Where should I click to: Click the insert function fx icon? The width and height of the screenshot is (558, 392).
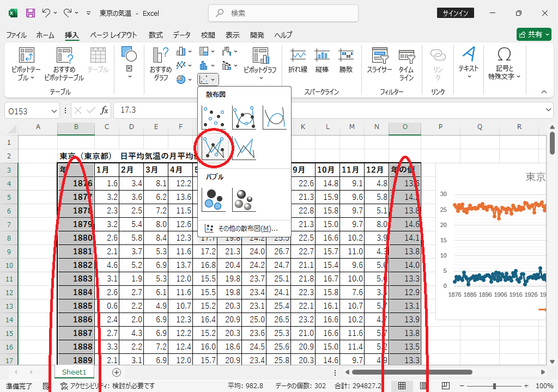tap(104, 111)
